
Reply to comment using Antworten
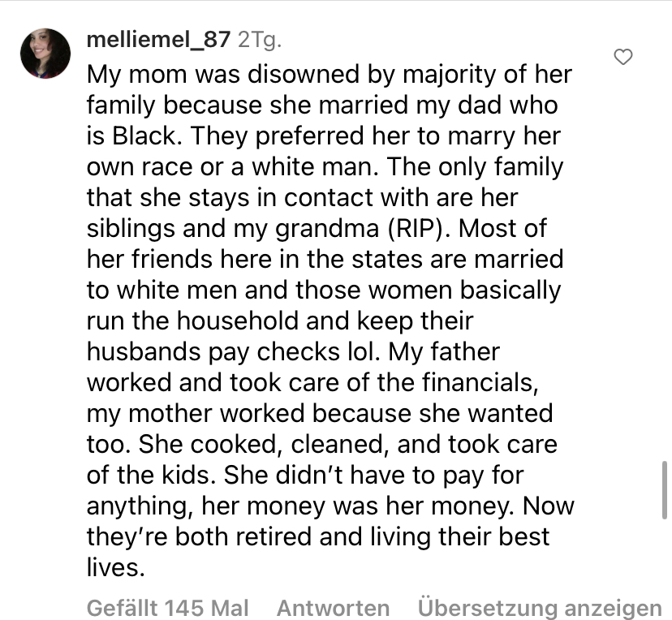pos(333,608)
